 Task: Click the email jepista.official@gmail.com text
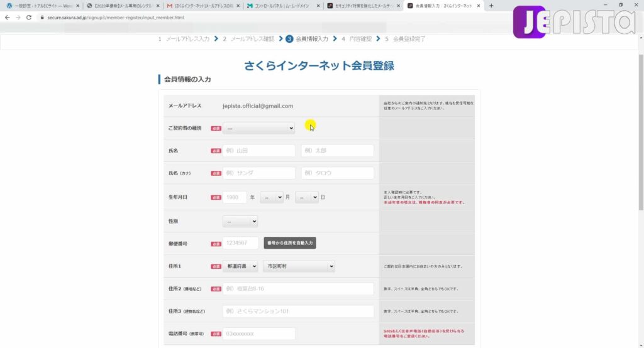258,106
